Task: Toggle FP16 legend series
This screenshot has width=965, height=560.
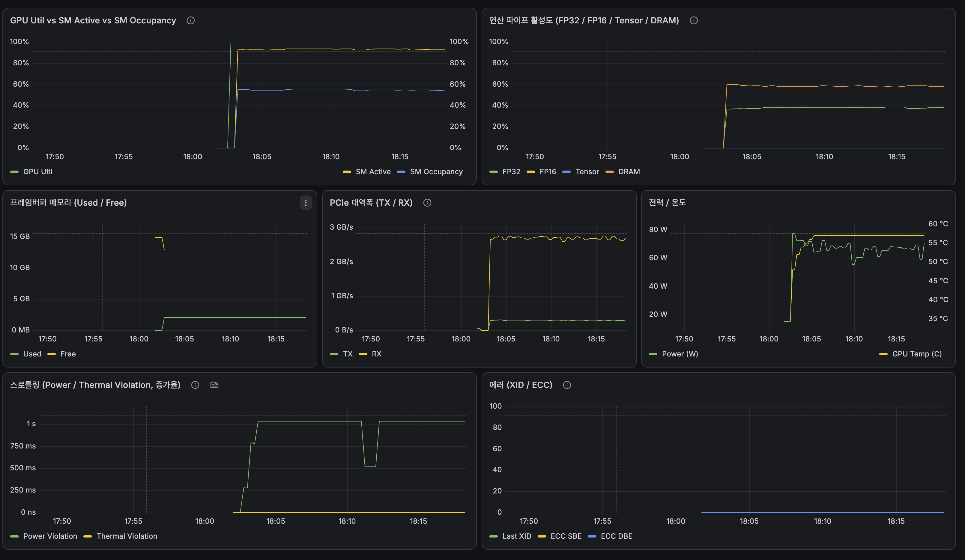Action: tap(548, 172)
